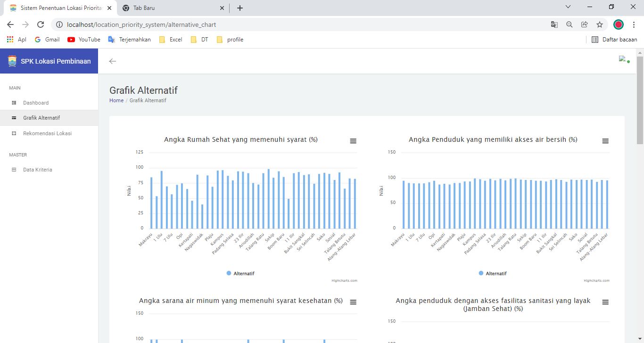Click the Data Kriteria table icon

(14, 170)
